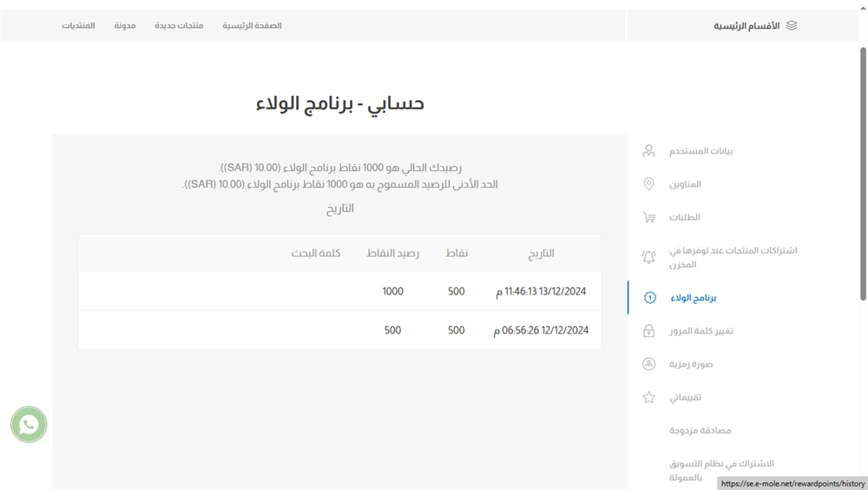Open الاشتراك في نظام التسويق بالعمولة link

point(720,470)
